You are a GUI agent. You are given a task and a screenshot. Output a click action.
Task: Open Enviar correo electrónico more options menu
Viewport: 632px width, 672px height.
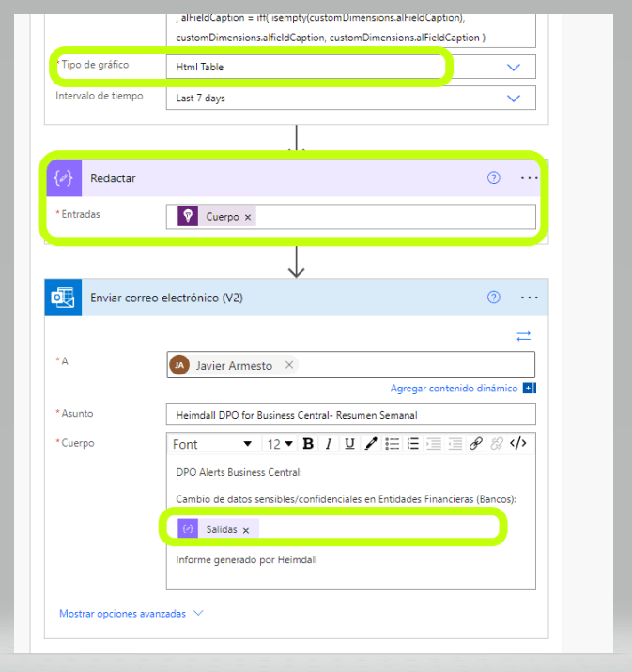click(530, 298)
